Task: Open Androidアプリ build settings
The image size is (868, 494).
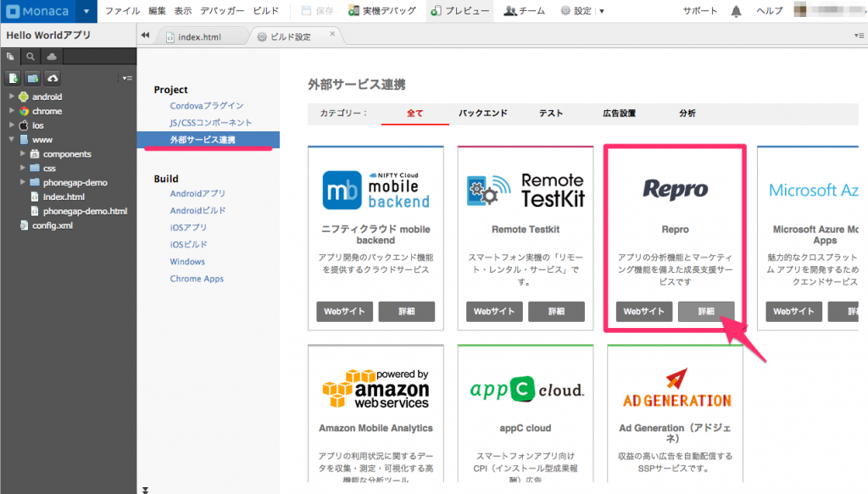Action: (198, 193)
